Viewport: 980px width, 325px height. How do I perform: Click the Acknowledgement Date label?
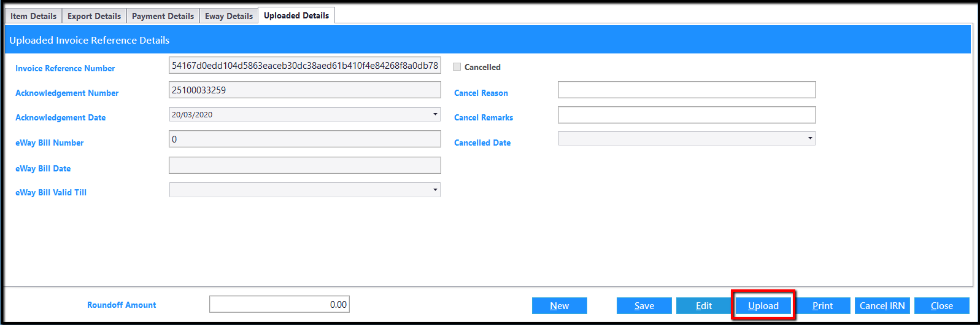pyautogui.click(x=60, y=117)
